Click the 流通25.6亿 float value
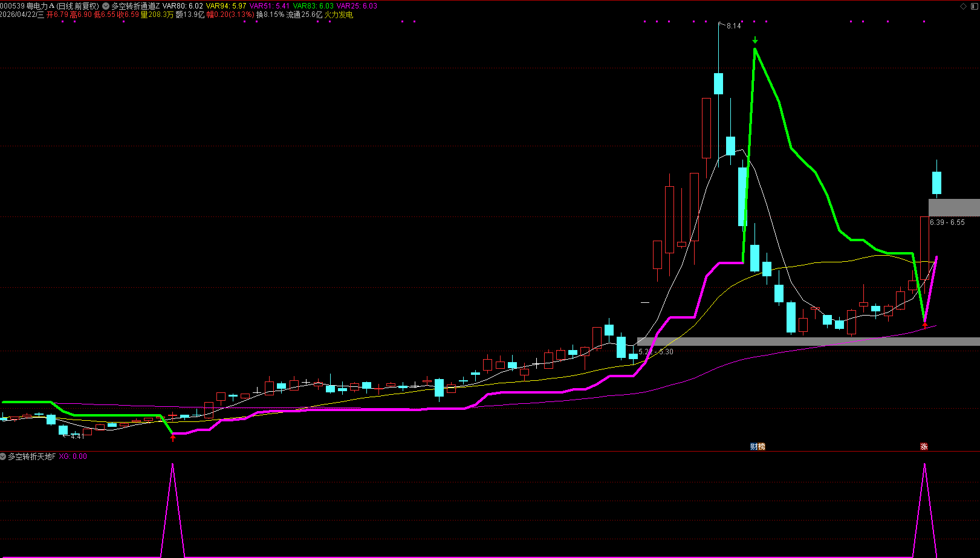 (304, 15)
